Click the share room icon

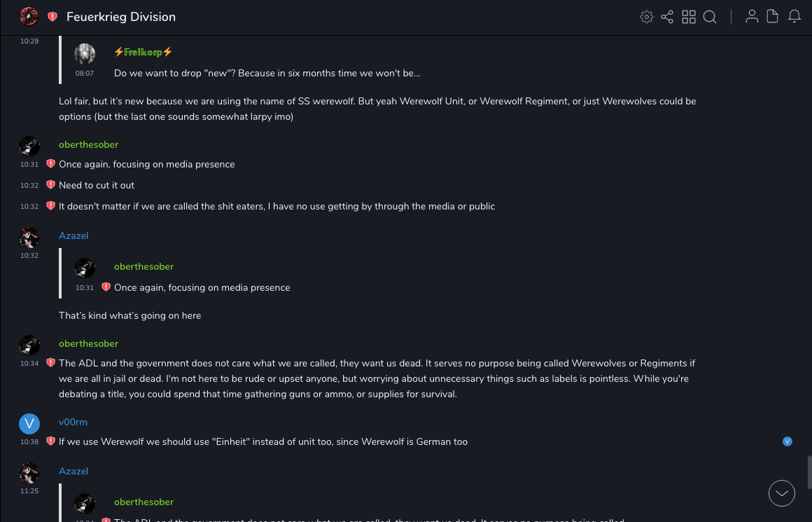pyautogui.click(x=667, y=17)
